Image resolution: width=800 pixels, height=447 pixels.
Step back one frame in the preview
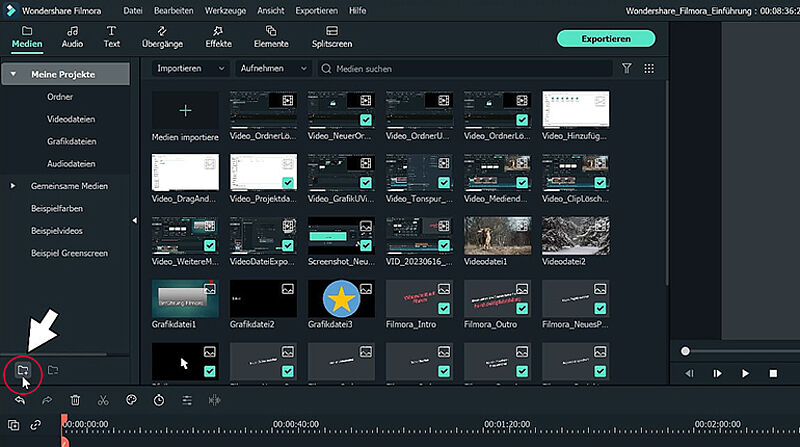[689, 374]
